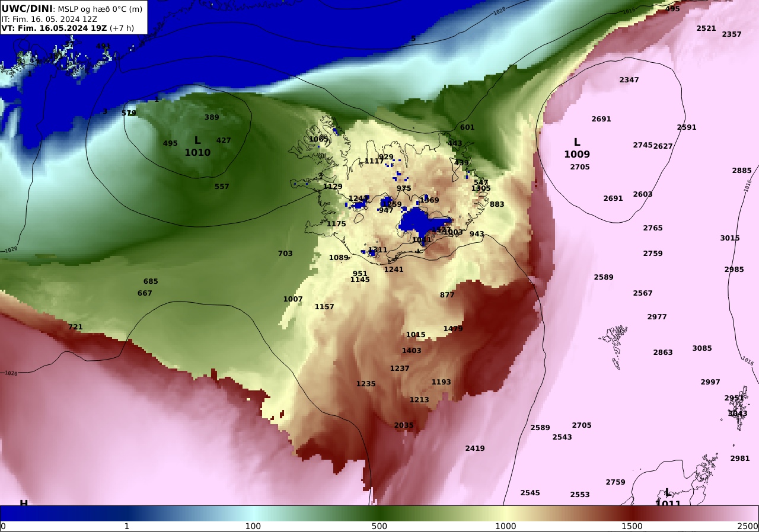Click the value 1237 on the map
This screenshot has width=759, height=532.
coord(400,368)
